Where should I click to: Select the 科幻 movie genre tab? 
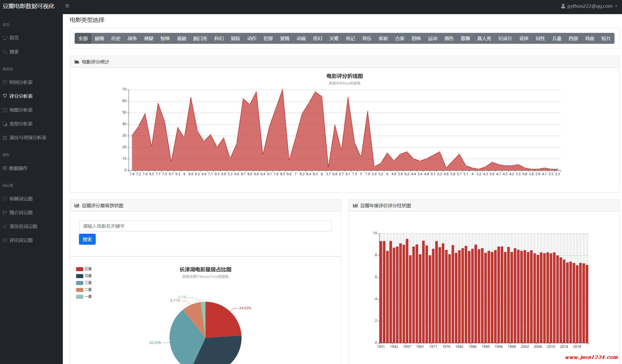coord(219,38)
